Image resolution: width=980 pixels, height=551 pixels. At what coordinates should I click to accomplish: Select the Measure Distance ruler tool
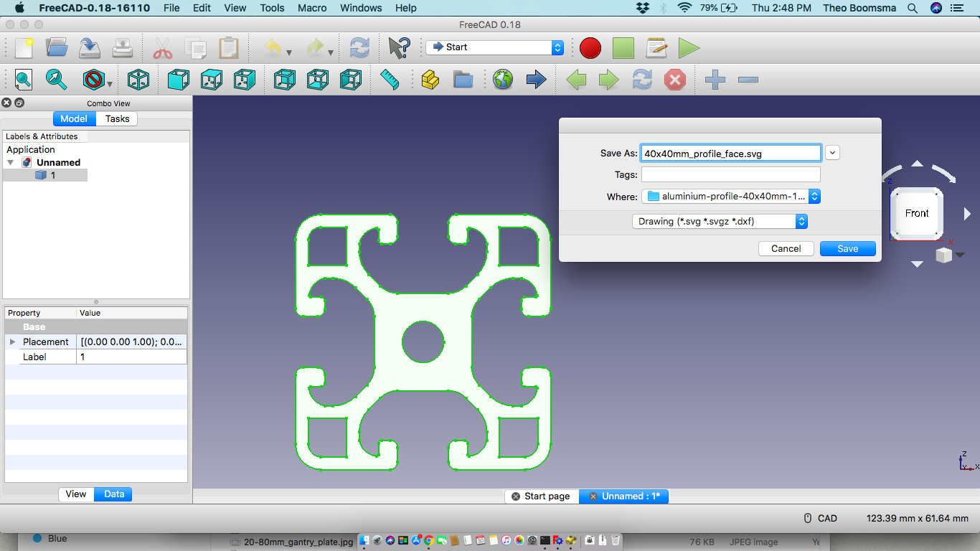(x=388, y=80)
